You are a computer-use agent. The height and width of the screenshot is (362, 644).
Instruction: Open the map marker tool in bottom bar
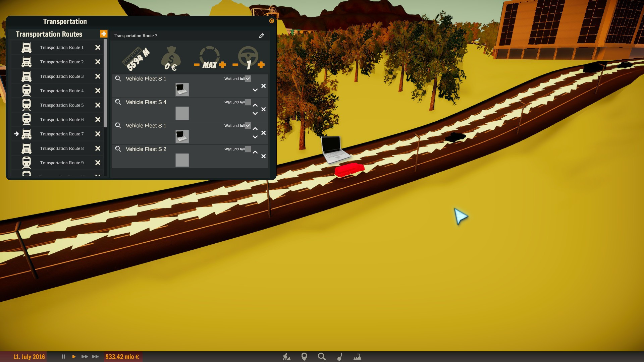tap(304, 357)
